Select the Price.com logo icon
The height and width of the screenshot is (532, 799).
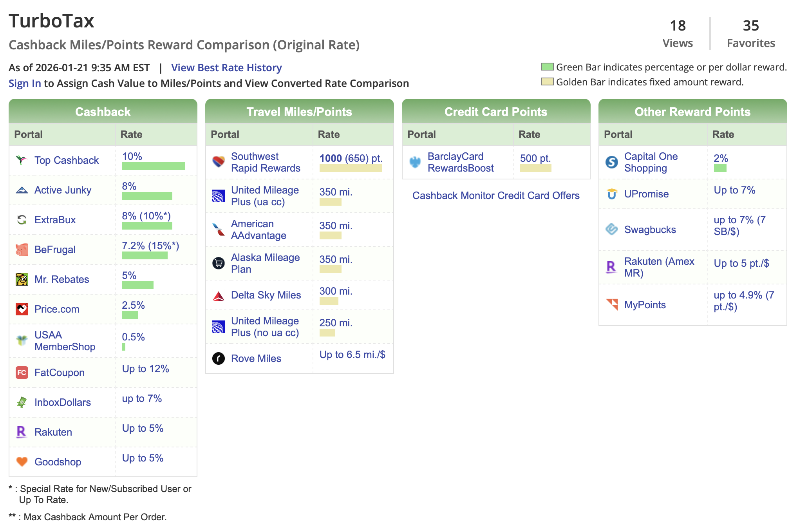tap(22, 309)
